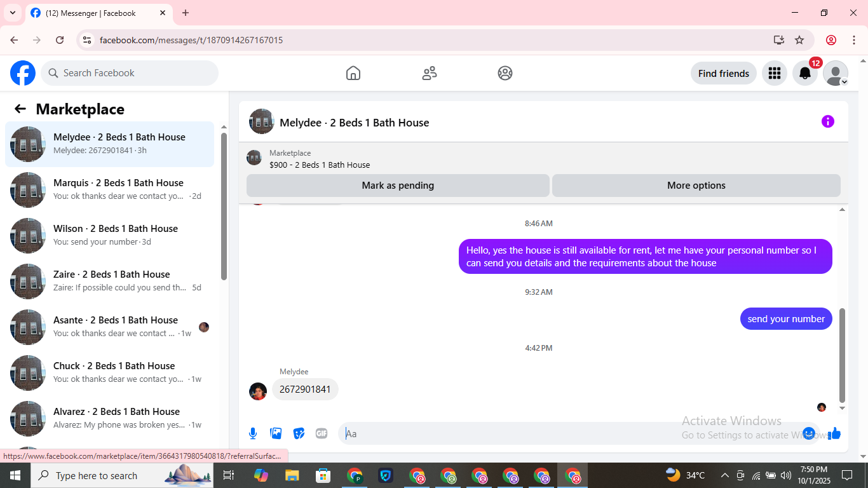Open the Wilson conversation
The width and height of the screenshot is (868, 488).
coord(109,236)
